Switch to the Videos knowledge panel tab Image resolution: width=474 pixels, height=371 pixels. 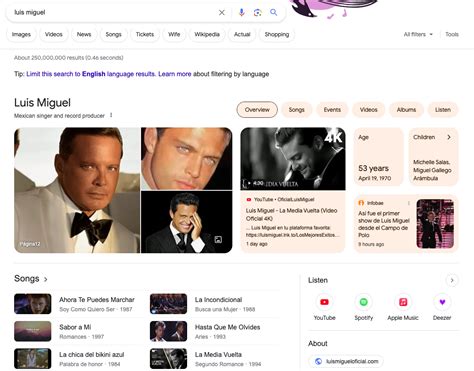(369, 110)
